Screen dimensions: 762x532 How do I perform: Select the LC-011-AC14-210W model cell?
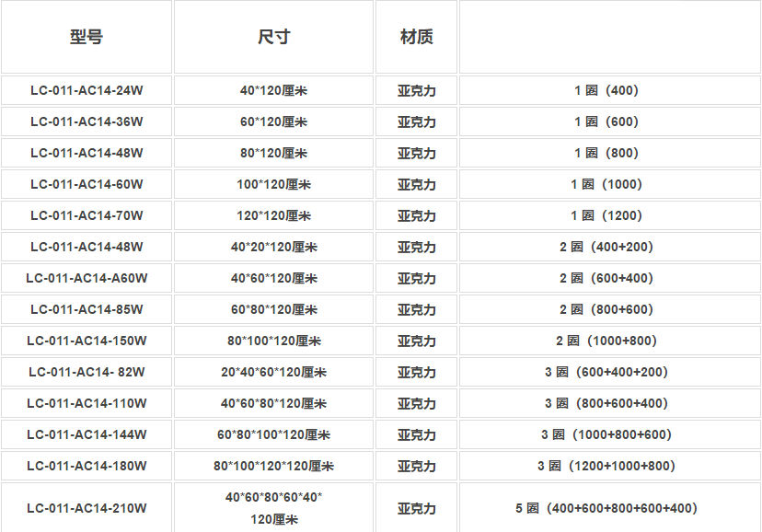coord(87,508)
